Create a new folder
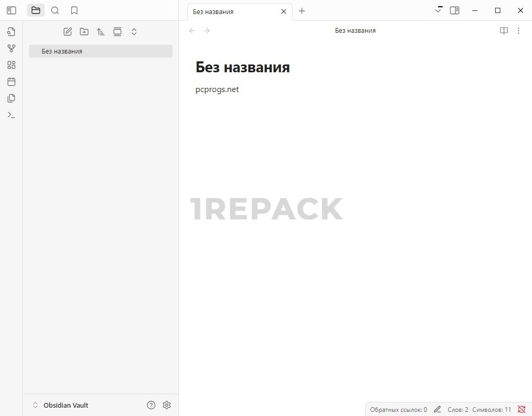 (84, 32)
